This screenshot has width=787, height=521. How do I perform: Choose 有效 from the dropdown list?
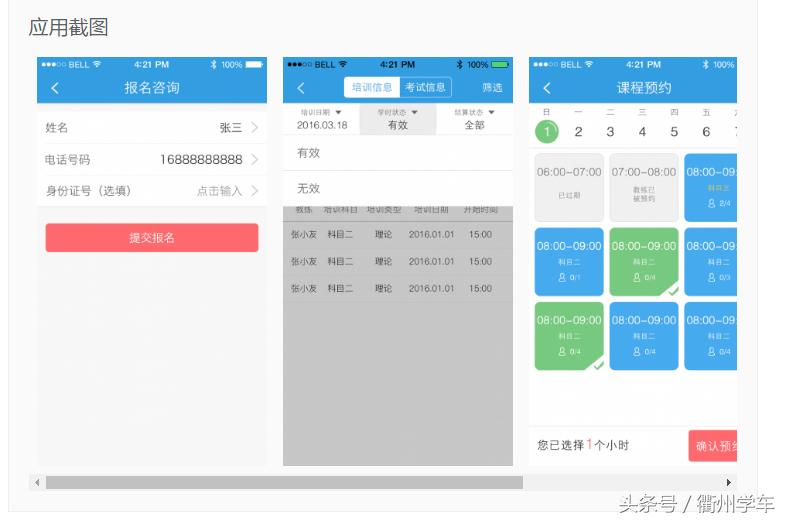pos(398,153)
